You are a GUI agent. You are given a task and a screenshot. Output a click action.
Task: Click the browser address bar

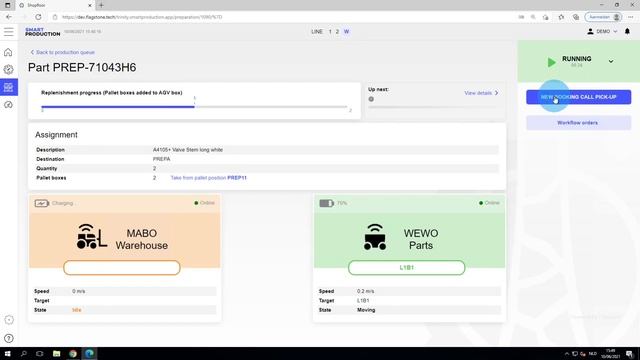[x=282, y=17]
